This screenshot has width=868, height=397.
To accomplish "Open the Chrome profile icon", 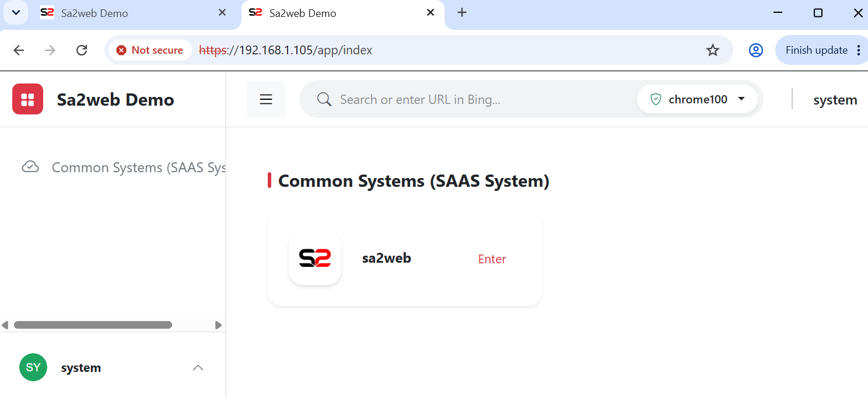I will pos(756,50).
